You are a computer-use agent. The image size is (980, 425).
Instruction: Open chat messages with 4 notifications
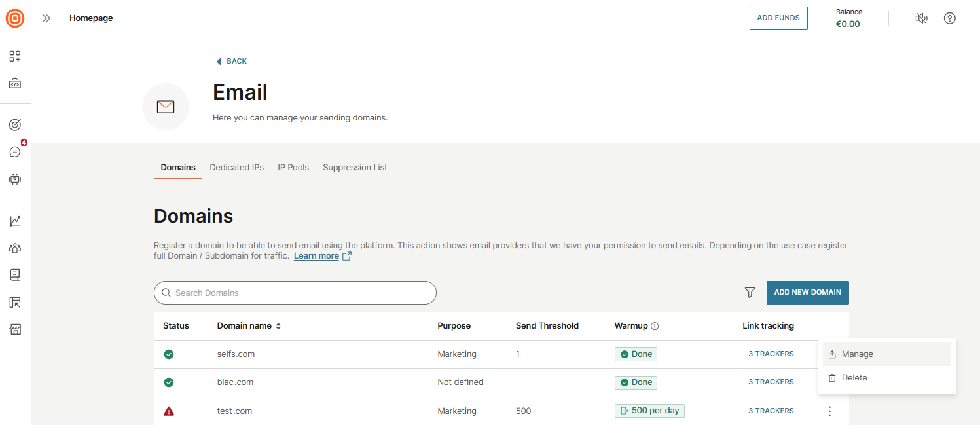(14, 151)
